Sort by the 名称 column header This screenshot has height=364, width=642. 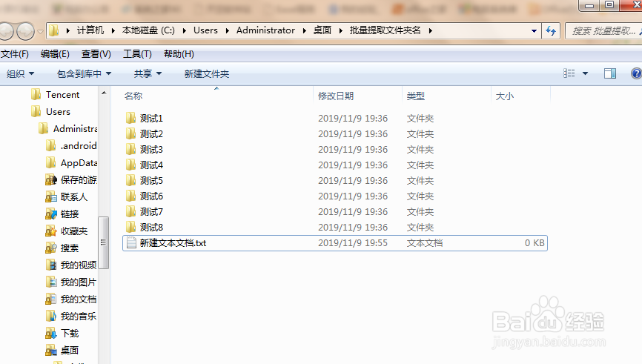pos(133,96)
